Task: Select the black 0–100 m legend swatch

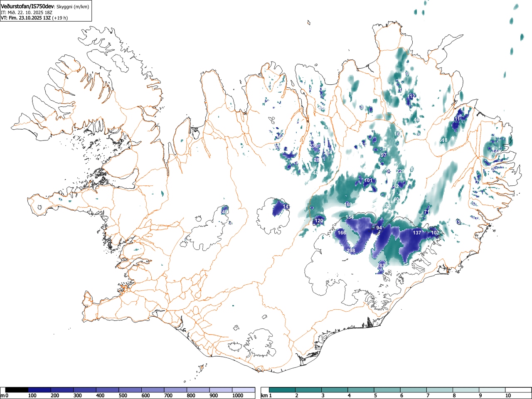Action: click(x=17, y=390)
